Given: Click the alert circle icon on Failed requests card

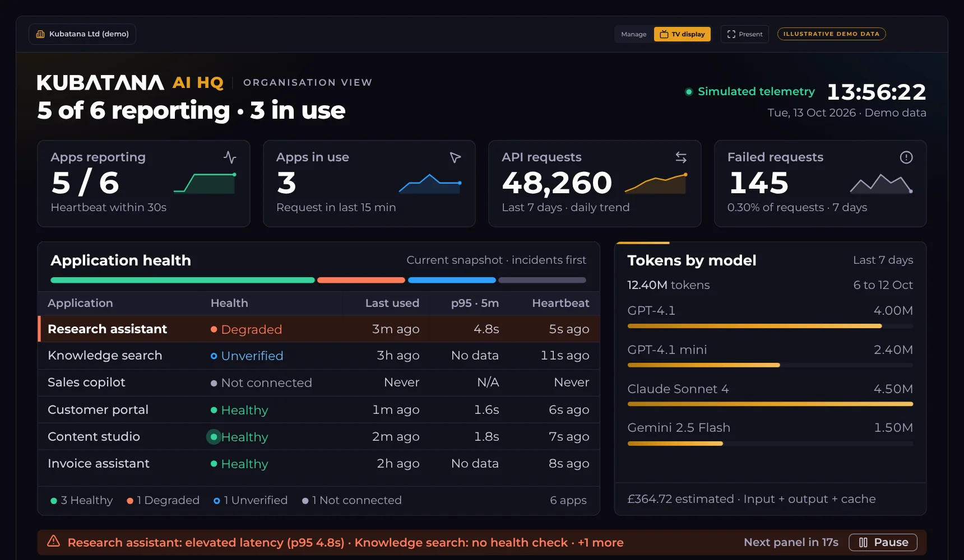Looking at the screenshot, I should pos(906,157).
